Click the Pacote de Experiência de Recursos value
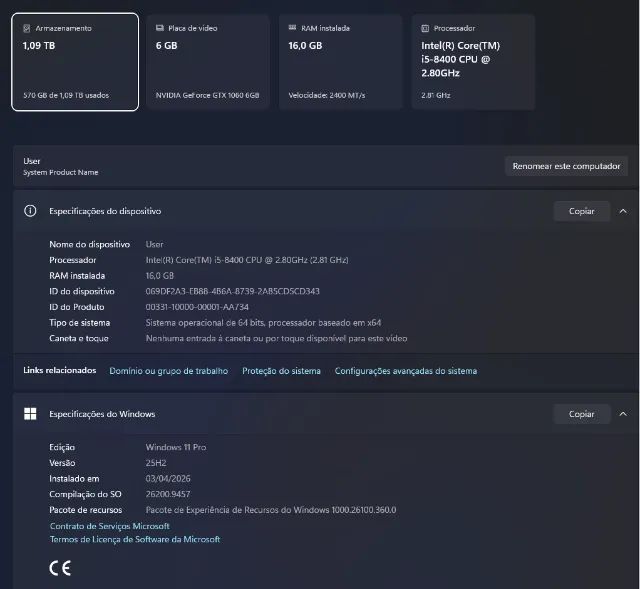This screenshot has width=640, height=589. click(x=271, y=510)
